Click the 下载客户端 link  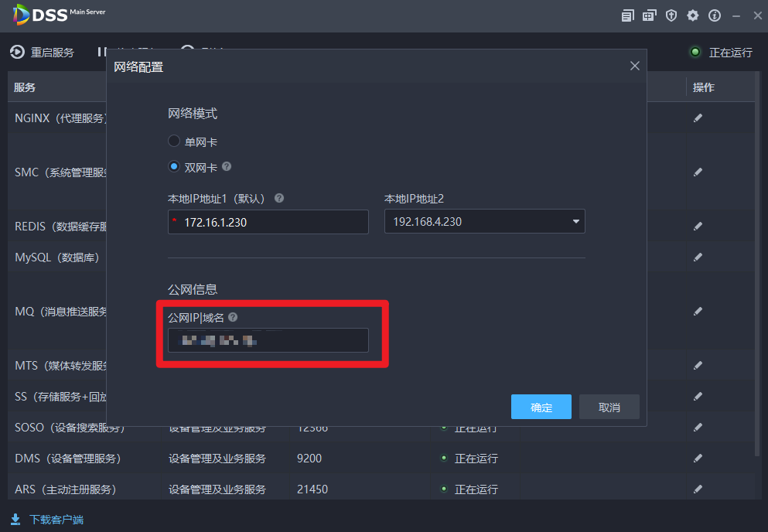(x=56, y=520)
